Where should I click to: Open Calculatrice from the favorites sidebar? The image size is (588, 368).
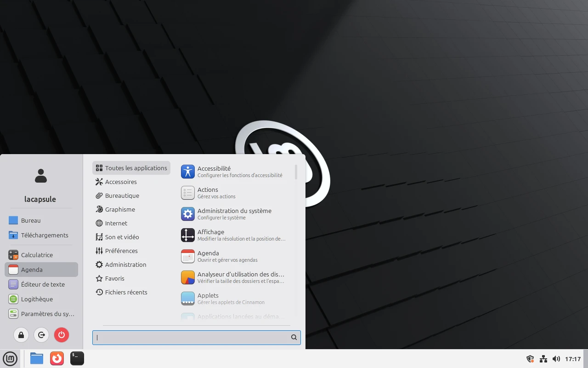(41, 255)
